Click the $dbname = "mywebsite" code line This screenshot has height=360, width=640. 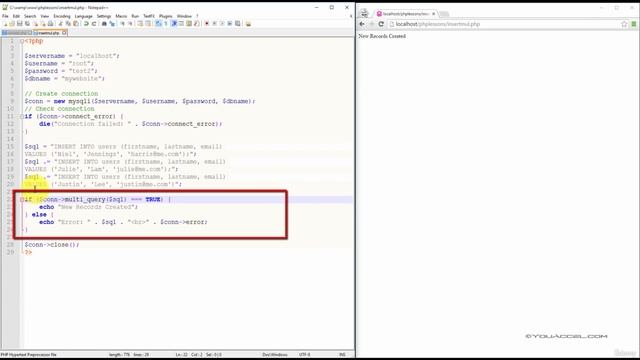point(64,78)
